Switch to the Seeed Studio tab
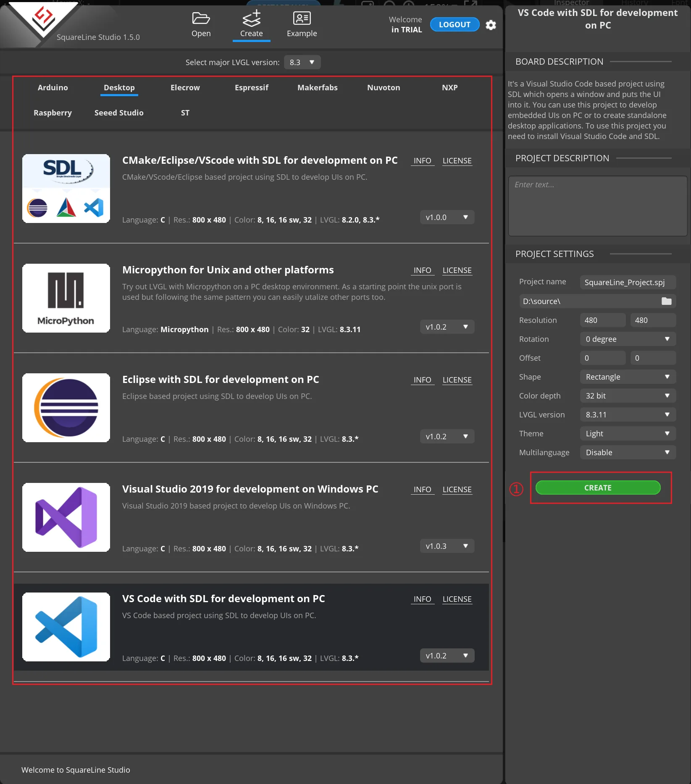This screenshot has width=691, height=784. point(119,113)
